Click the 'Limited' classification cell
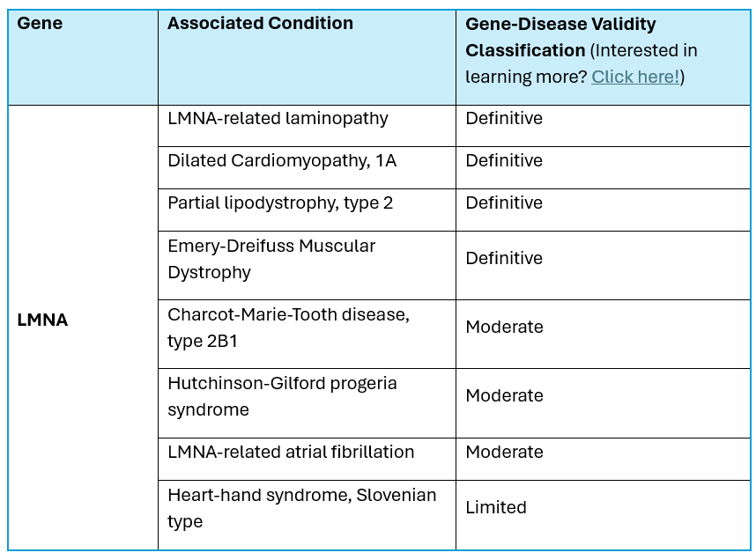 pos(496,507)
